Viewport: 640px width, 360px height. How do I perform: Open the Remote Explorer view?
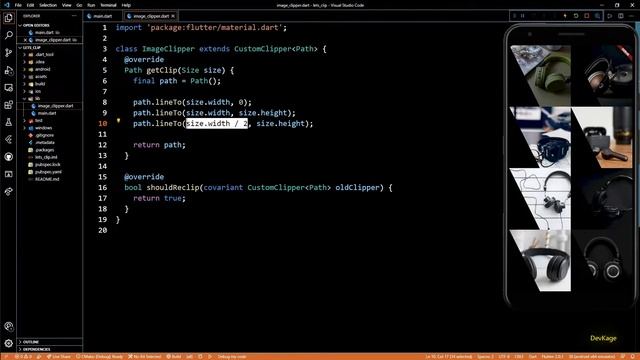[9, 87]
